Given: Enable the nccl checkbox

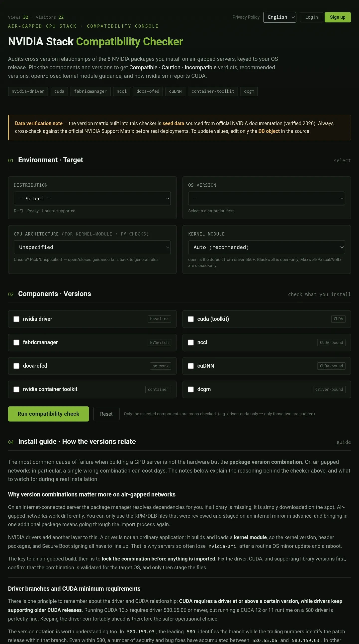Looking at the screenshot, I should coord(191,342).
